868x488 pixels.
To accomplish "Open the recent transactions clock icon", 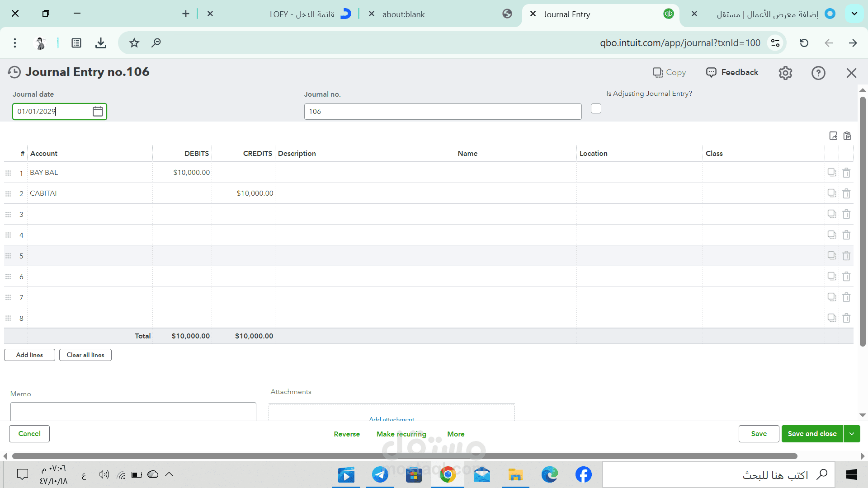I will [x=14, y=72].
